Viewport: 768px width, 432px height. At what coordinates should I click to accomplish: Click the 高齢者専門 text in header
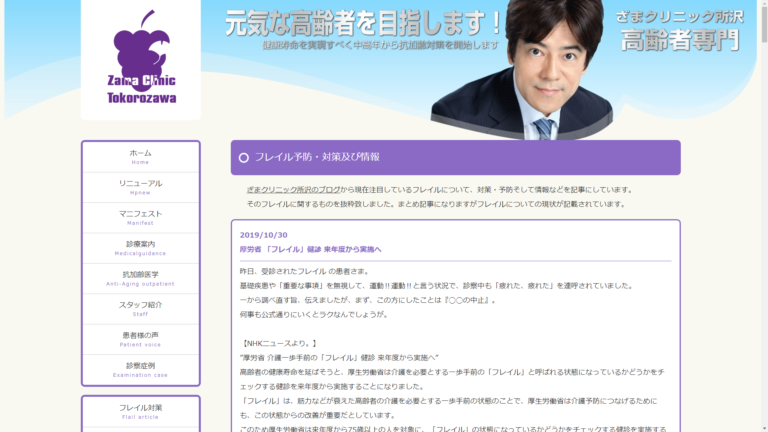click(679, 40)
